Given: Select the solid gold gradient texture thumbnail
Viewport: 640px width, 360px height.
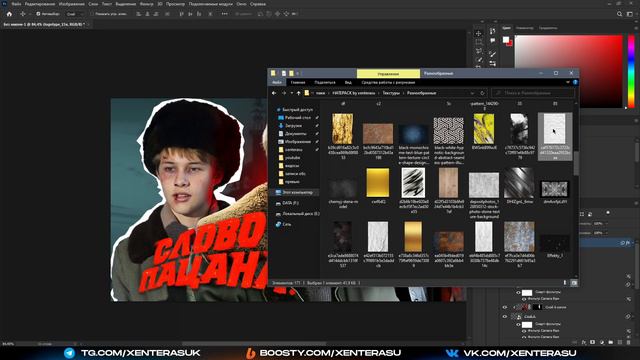Looking at the screenshot, I should click(378, 183).
